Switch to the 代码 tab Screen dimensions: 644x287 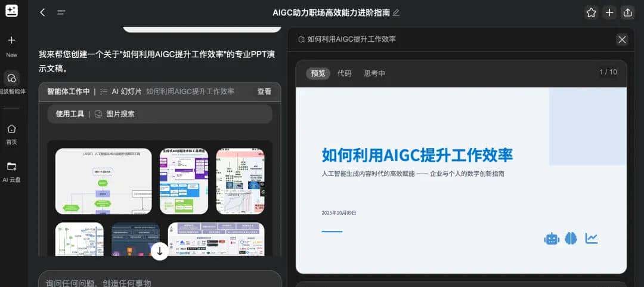345,73
